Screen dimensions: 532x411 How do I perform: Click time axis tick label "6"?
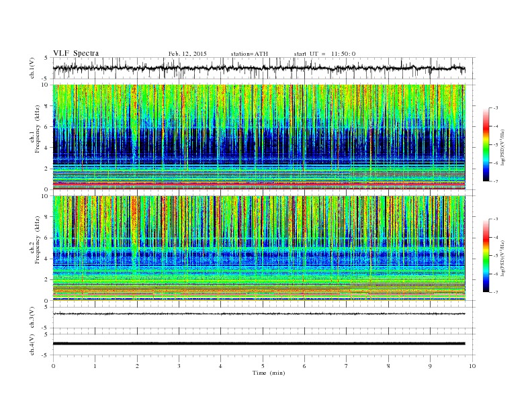[304, 366]
